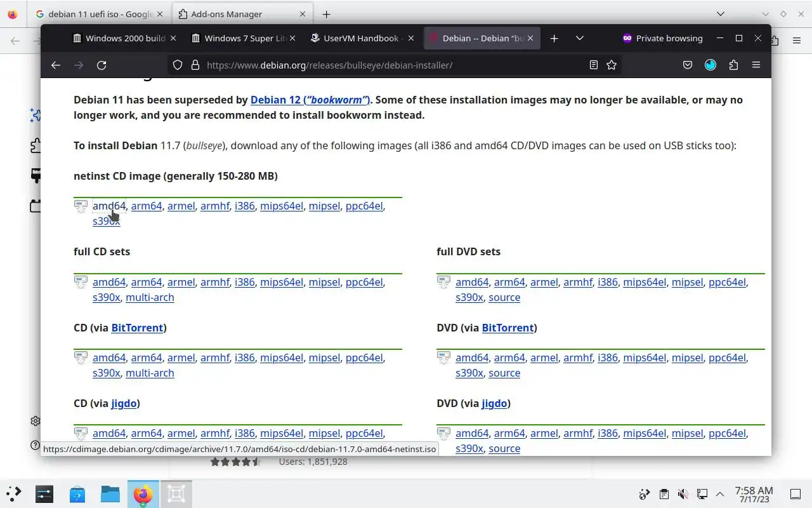Open the Firefox account avatar icon
This screenshot has width=812, height=508.
click(710, 65)
